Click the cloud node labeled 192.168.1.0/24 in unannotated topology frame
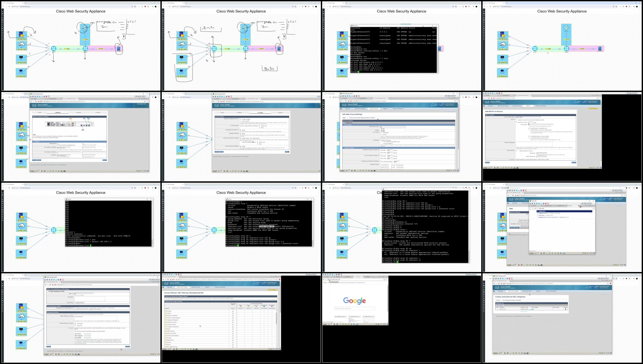The width and height of the screenshot is (643, 364). tap(503, 44)
